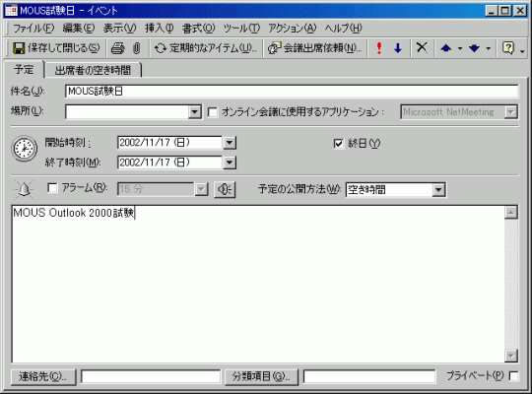Open the View (表示) menu
Image resolution: width=532 pixels, height=394 pixels.
coord(120,29)
